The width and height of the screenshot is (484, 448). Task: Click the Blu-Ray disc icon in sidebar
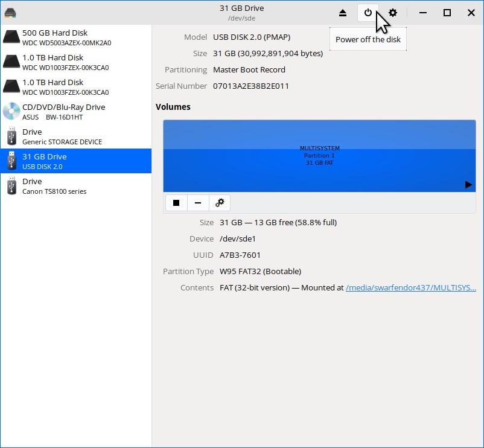click(x=11, y=112)
